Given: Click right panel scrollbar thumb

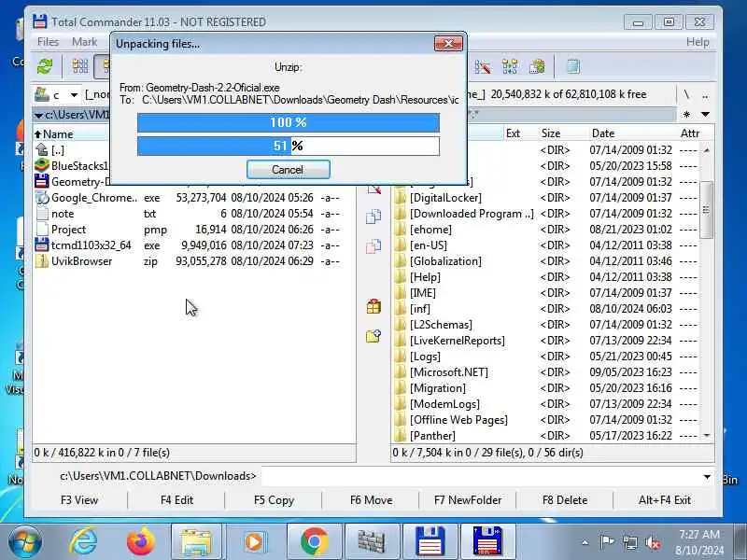Looking at the screenshot, I should (707, 209).
